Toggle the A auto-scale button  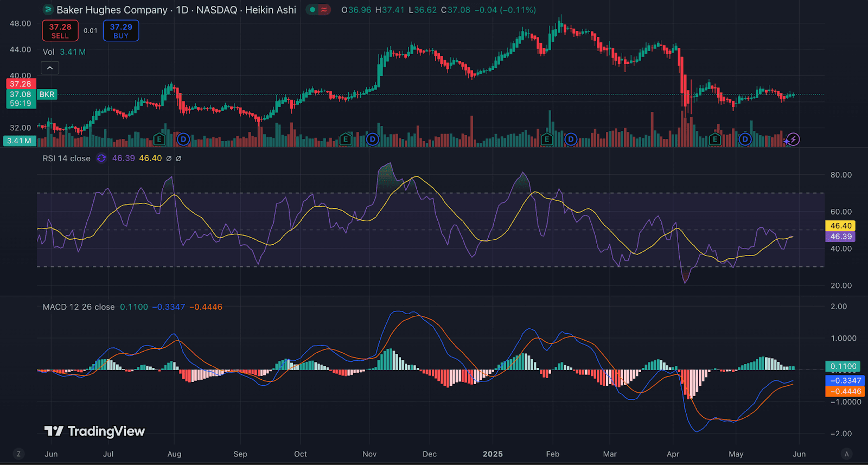click(x=846, y=454)
